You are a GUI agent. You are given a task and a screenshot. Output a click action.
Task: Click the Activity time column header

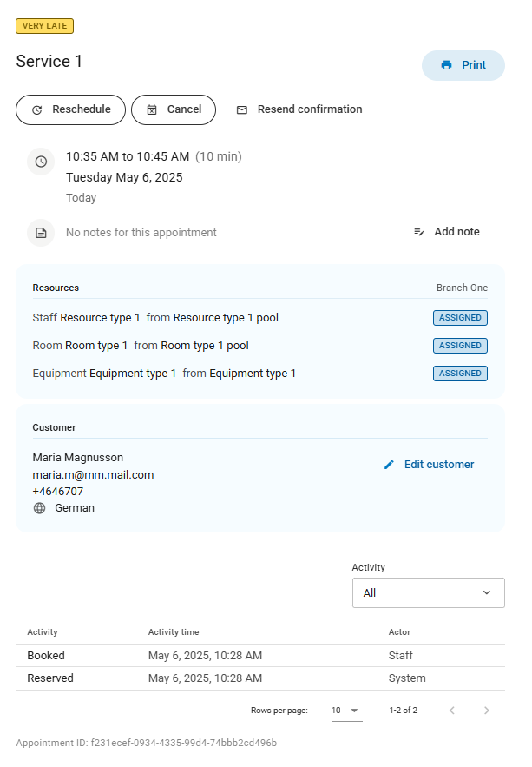point(174,632)
